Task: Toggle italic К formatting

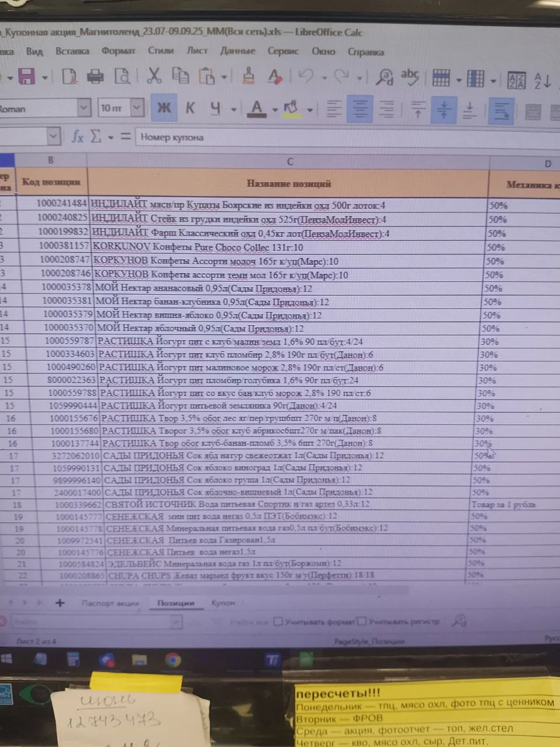Action: [x=190, y=107]
